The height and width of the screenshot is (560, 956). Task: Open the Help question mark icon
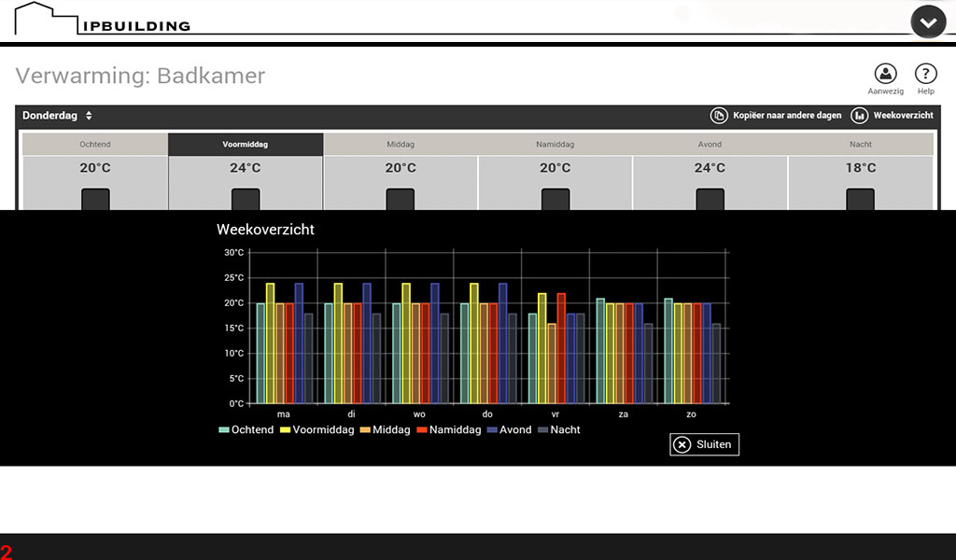pyautogui.click(x=925, y=74)
